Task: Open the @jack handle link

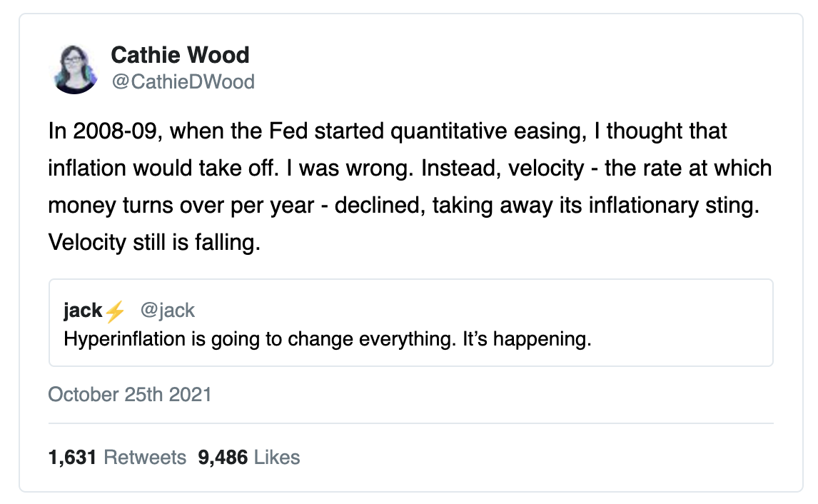Action: coord(168,311)
